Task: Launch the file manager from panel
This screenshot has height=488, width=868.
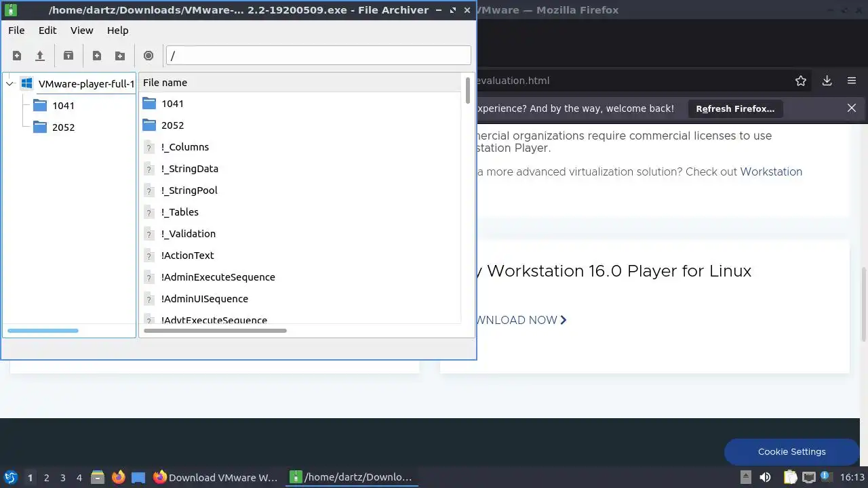Action: click(98, 478)
